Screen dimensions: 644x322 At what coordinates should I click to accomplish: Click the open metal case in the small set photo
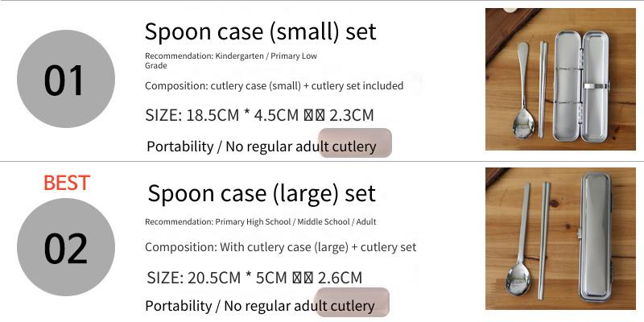(581, 86)
